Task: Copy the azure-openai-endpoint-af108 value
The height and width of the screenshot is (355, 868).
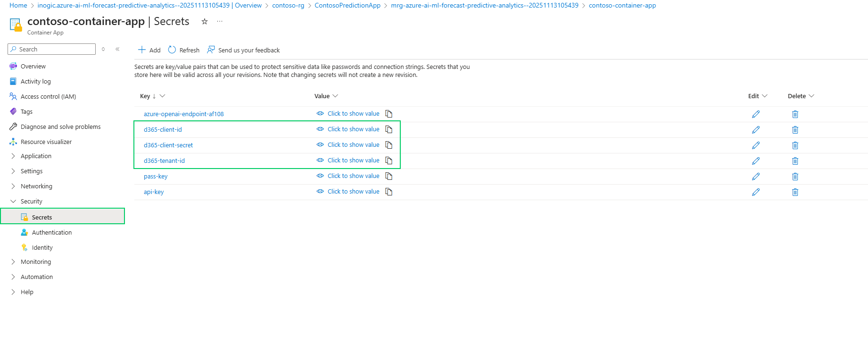Action: [x=389, y=114]
